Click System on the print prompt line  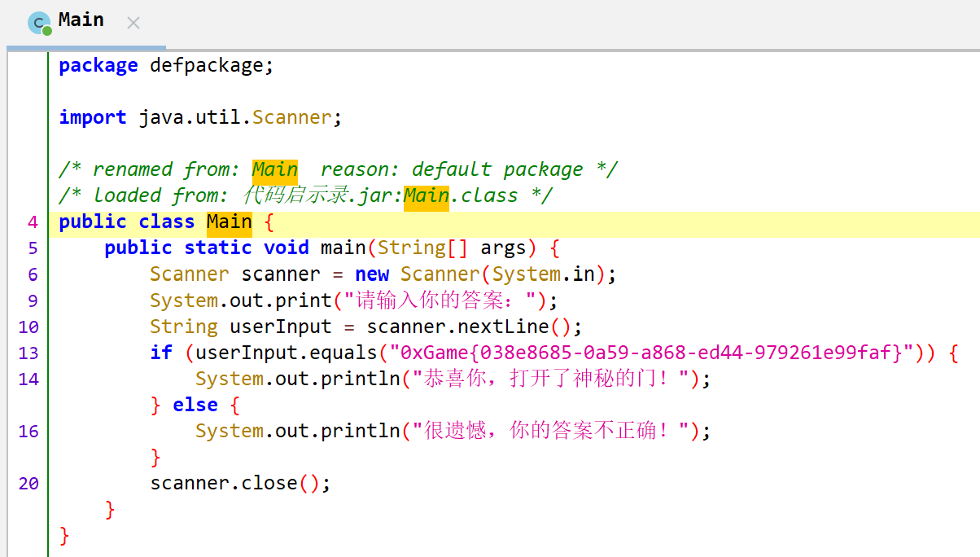pos(183,300)
